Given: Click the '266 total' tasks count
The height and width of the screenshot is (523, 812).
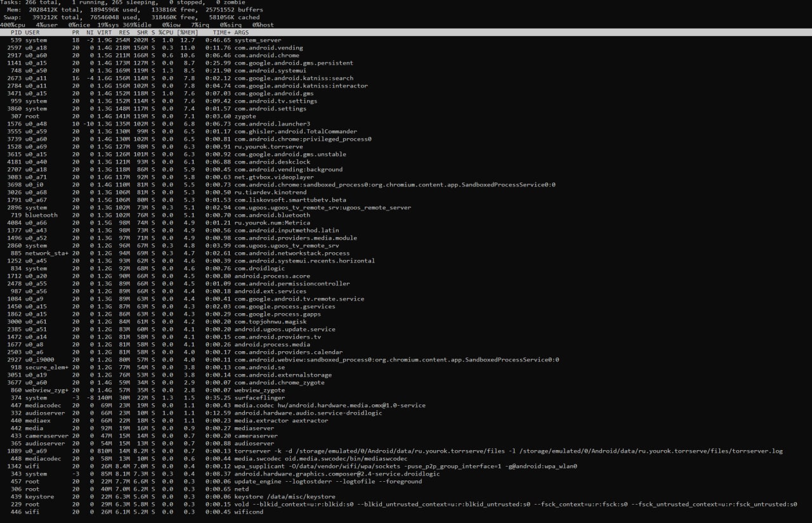Looking at the screenshot, I should tap(42, 3).
